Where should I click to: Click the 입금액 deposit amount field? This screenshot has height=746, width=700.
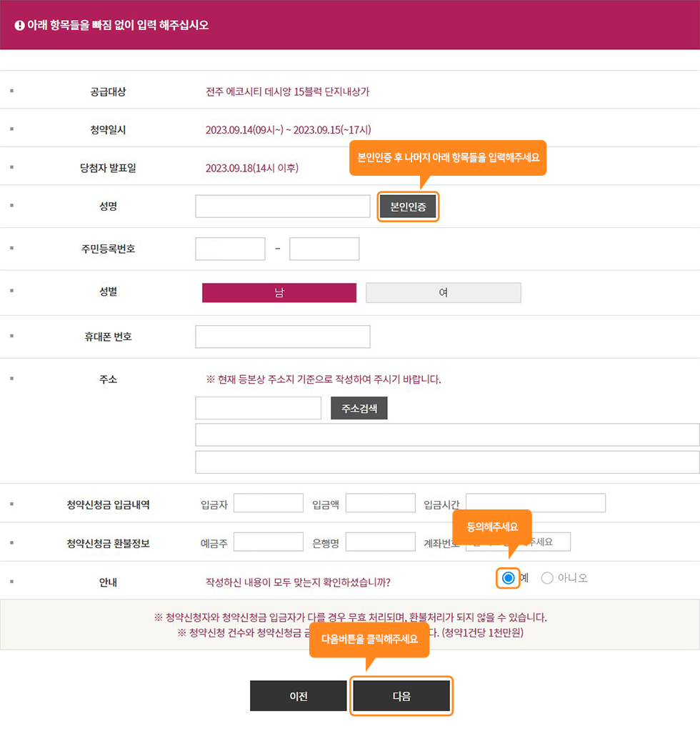tap(380, 503)
